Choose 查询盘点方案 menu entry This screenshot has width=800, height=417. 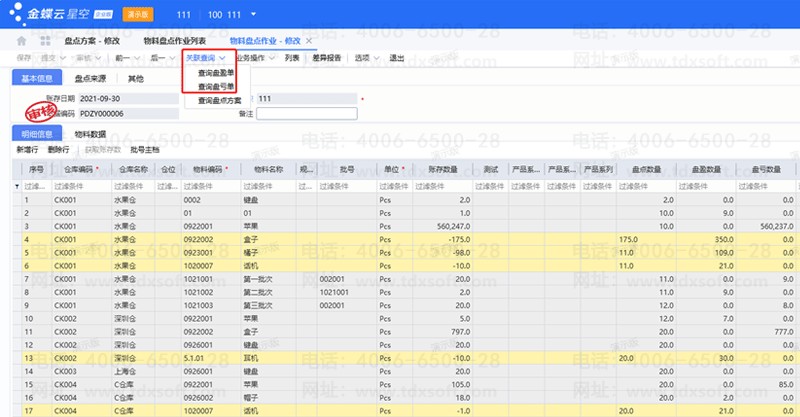pos(220,101)
